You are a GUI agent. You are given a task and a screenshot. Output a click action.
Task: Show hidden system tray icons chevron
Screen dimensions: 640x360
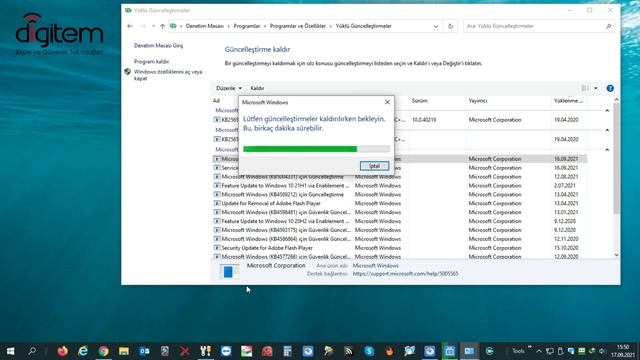(539, 351)
